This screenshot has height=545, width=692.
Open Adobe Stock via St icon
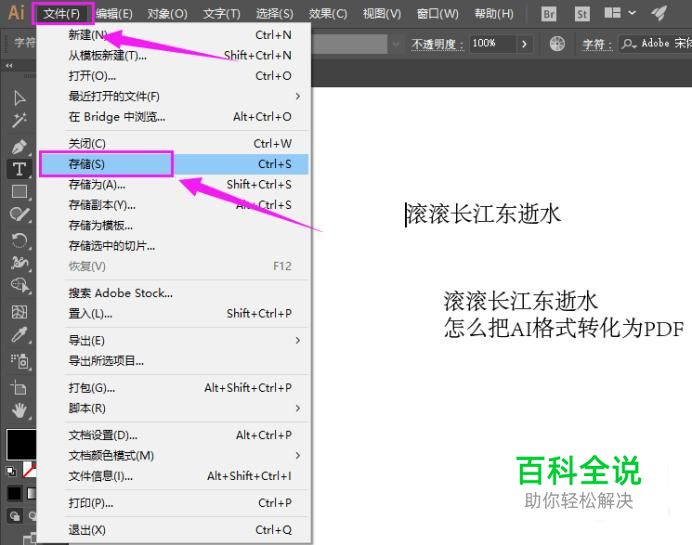582,14
